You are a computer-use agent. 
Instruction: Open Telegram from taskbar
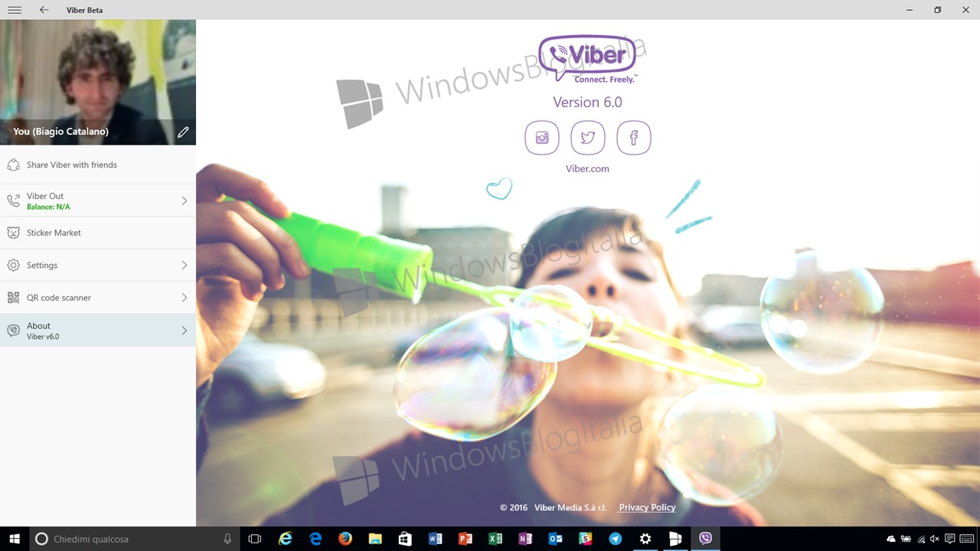tap(616, 539)
